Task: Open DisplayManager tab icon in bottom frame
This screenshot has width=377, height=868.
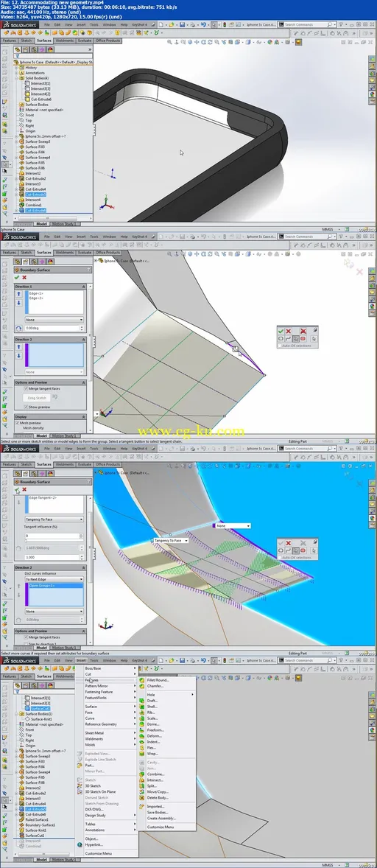Action: click(50, 685)
